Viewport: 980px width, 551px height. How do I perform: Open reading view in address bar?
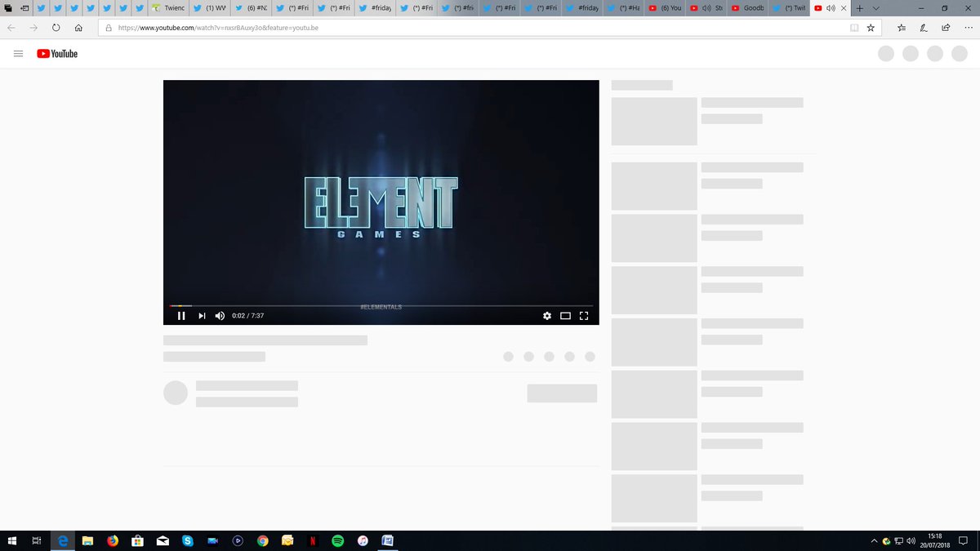click(x=854, y=27)
